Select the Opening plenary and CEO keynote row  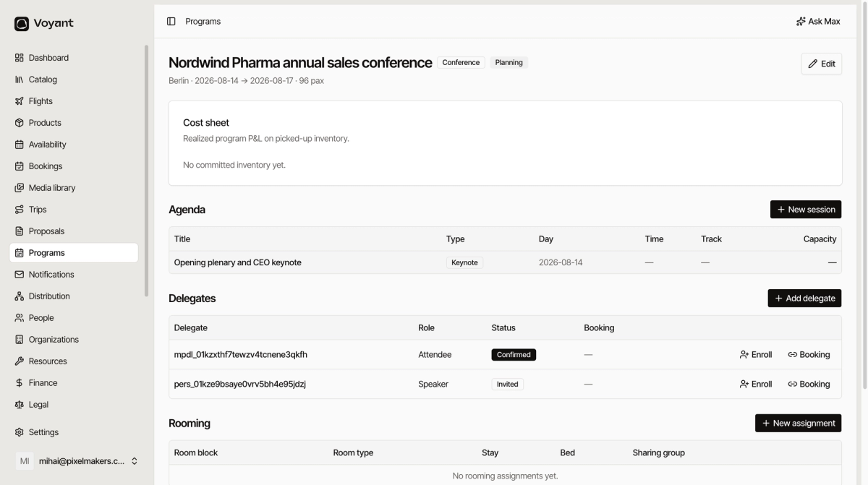[505, 262]
